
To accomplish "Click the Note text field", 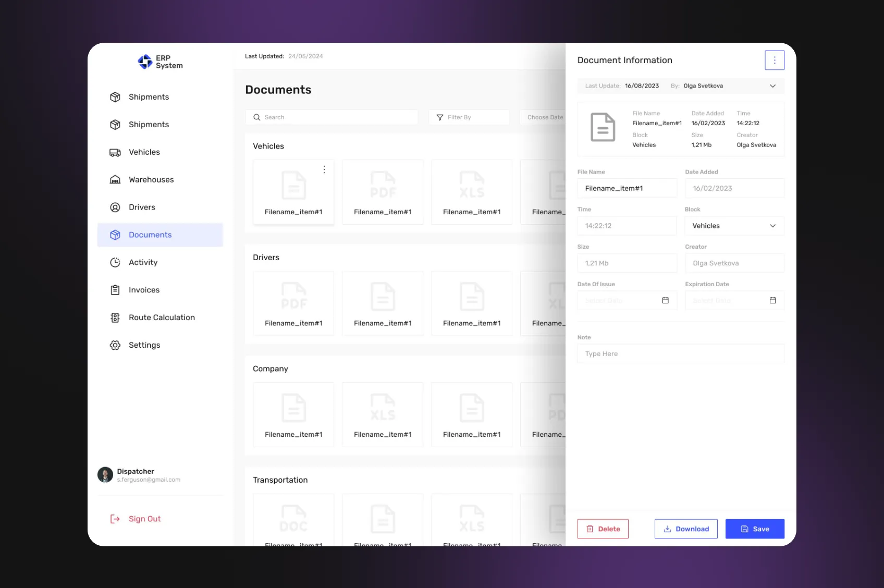I will coord(680,354).
